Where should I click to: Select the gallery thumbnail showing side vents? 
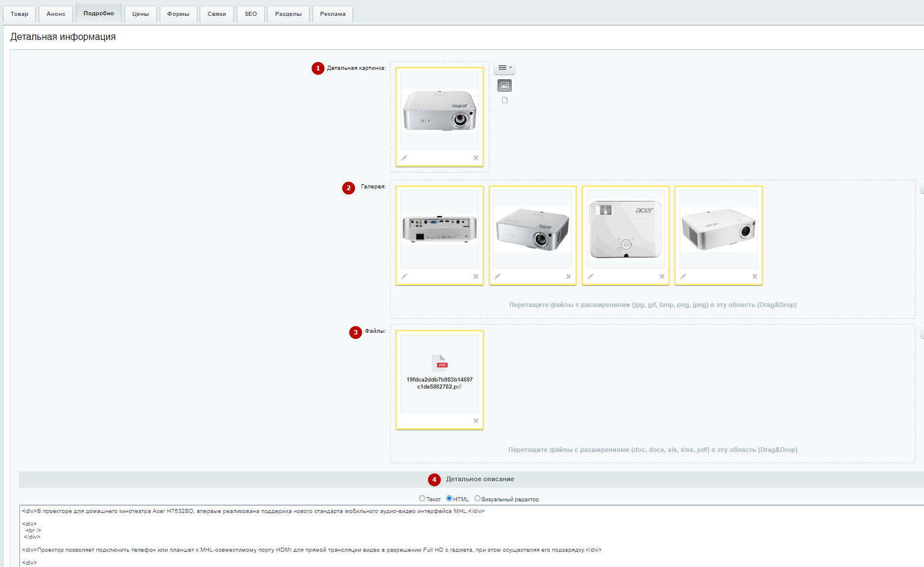tap(718, 230)
